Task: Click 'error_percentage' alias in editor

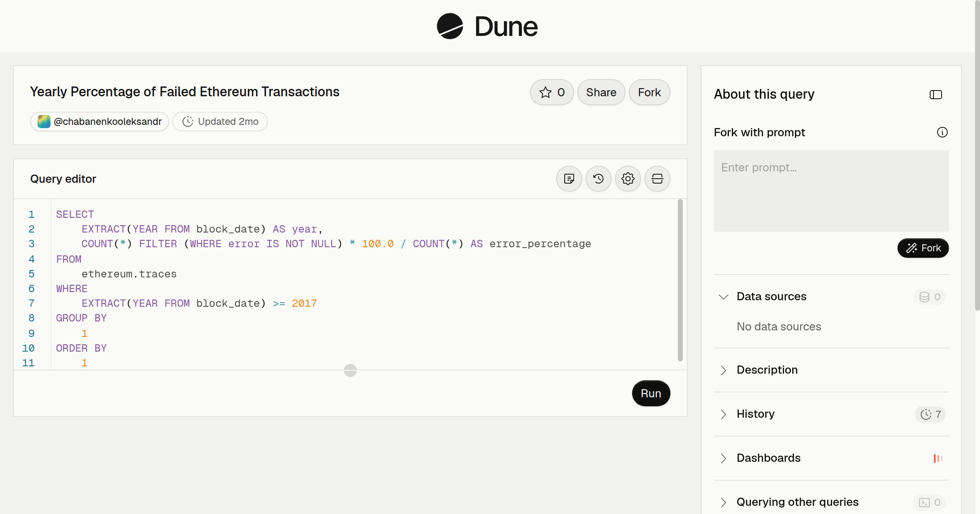Action: click(540, 244)
